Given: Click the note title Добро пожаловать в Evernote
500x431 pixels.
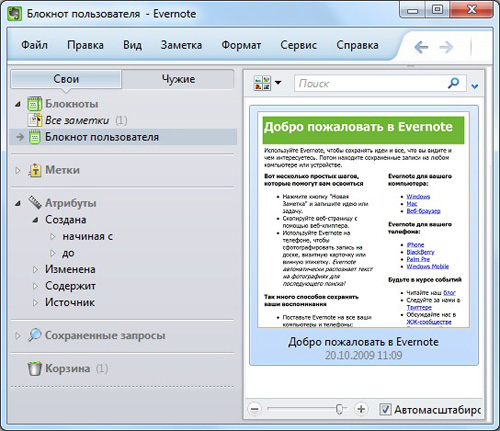Looking at the screenshot, I should (363, 342).
